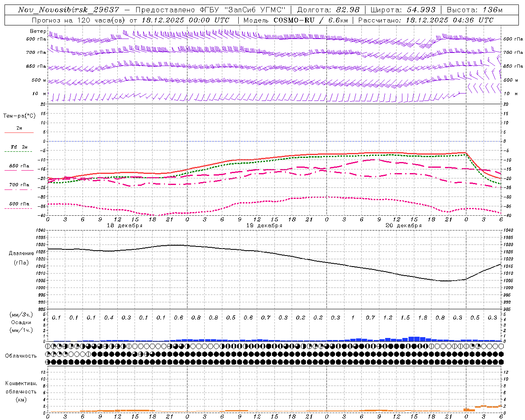Click the Рассчитано: 18.12.2025 04:36 UTC text

[x=426, y=20]
